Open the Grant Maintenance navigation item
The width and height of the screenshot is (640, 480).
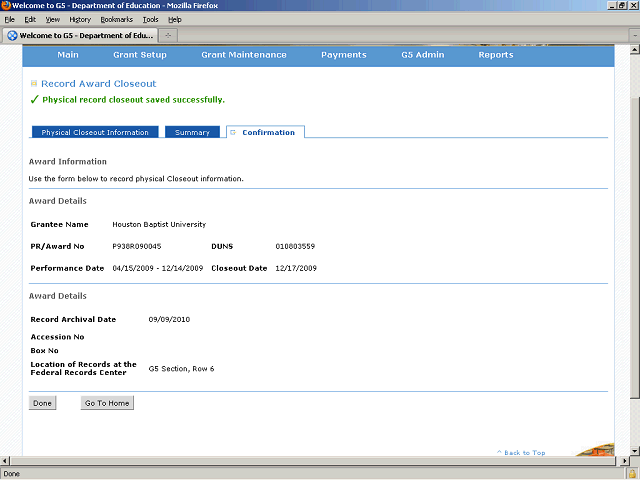(244, 55)
